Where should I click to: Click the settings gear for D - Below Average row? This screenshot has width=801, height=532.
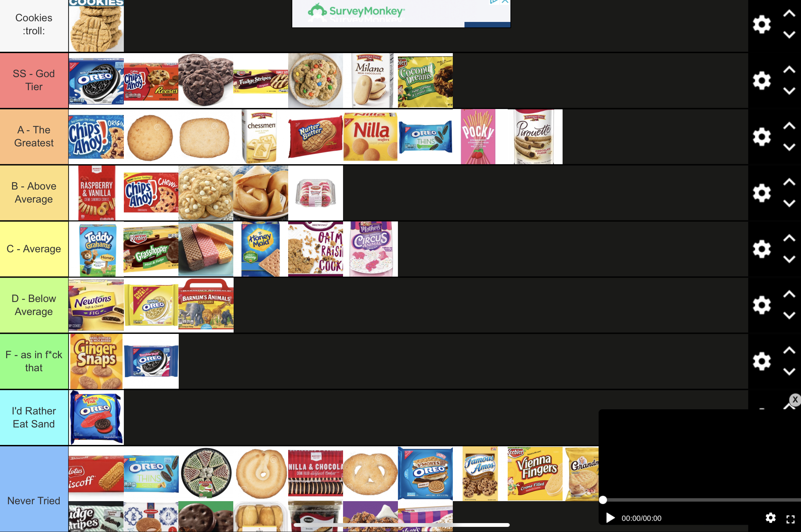762,305
